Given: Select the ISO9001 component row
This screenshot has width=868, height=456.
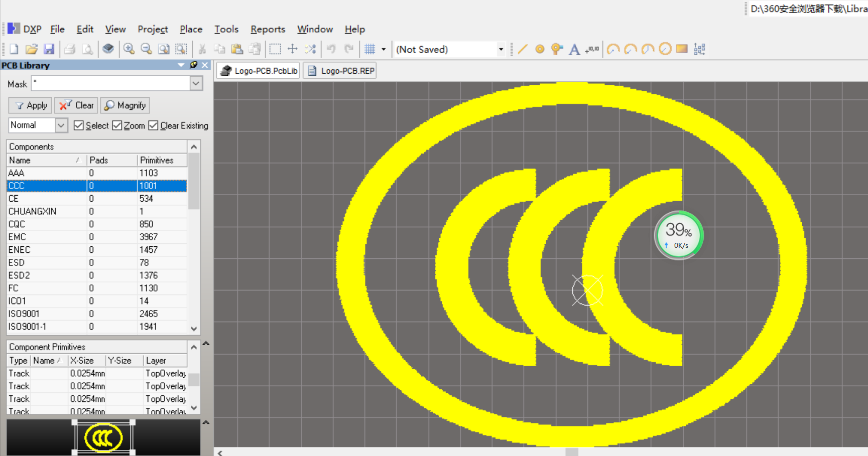Looking at the screenshot, I should (x=97, y=314).
